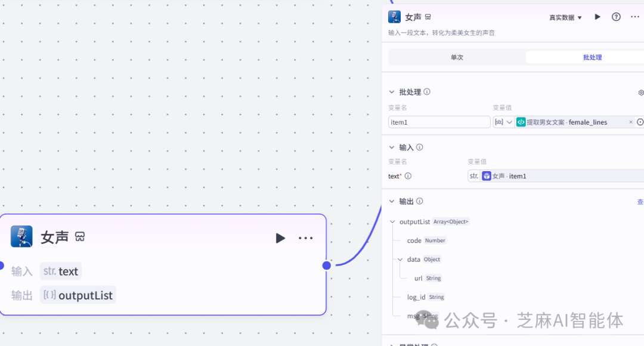Screen dimensions: 644x346
Task: Open the 女声 canvas node more options
Action: click(x=305, y=238)
